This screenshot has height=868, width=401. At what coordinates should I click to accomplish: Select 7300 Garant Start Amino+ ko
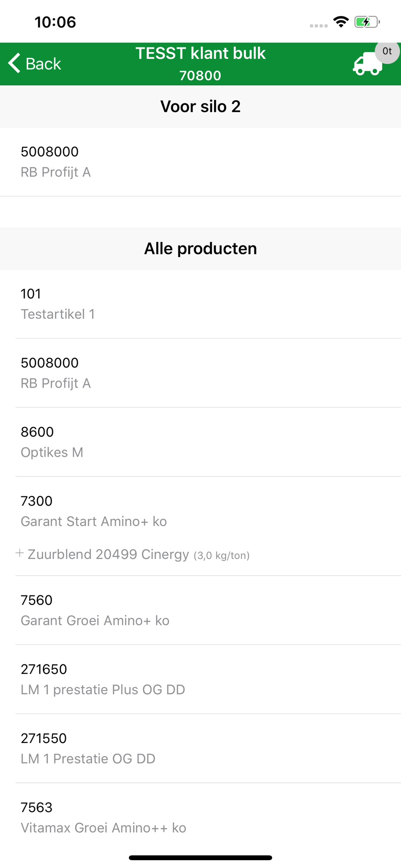[x=200, y=511]
